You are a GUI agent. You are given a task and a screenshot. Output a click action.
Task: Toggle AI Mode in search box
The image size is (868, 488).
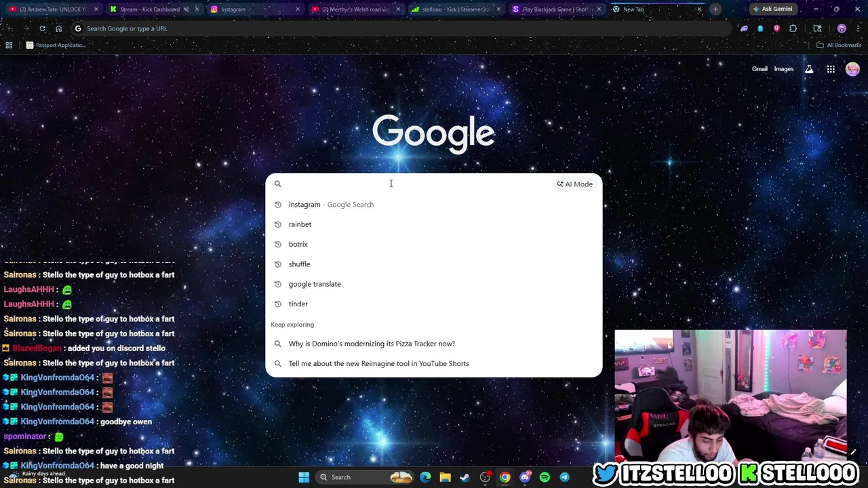(x=575, y=184)
